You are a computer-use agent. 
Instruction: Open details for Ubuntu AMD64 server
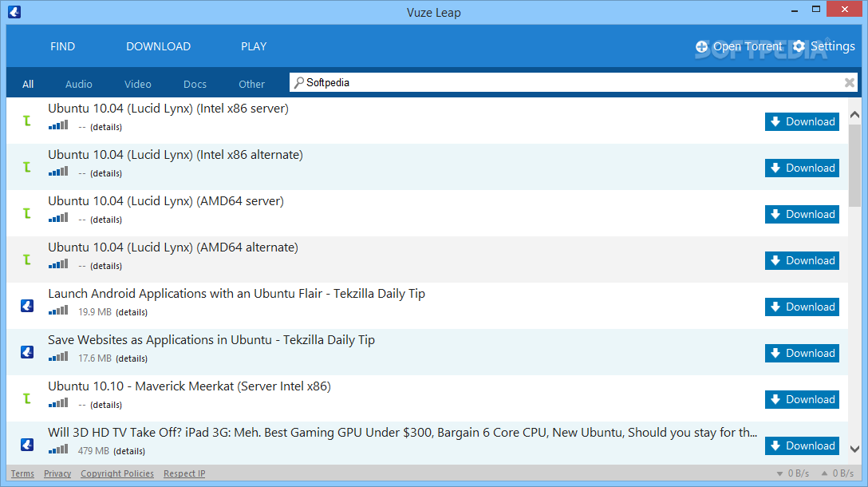[x=106, y=220]
